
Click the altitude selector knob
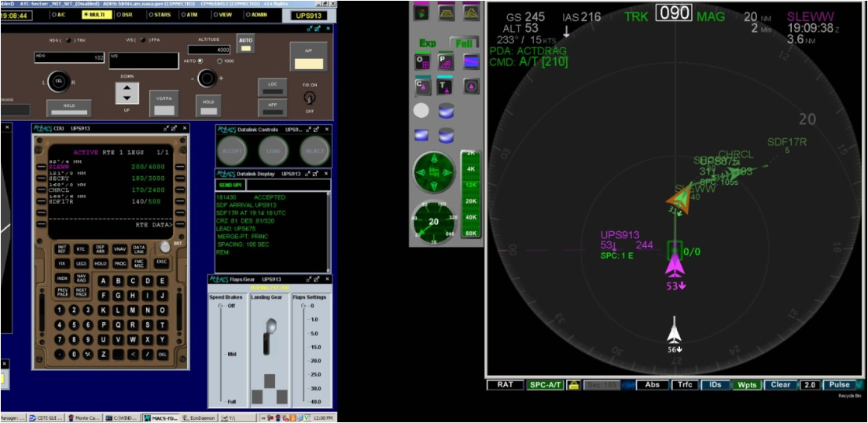coord(207,78)
